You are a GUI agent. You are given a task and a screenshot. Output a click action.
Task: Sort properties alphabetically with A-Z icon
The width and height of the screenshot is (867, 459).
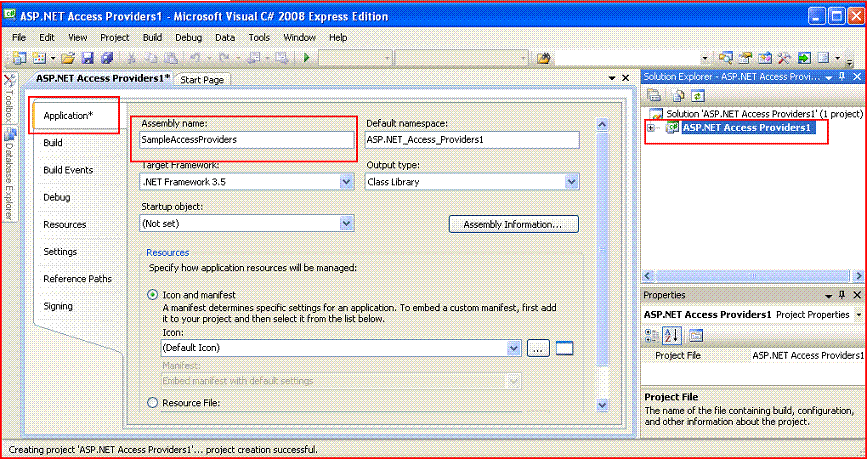point(672,335)
